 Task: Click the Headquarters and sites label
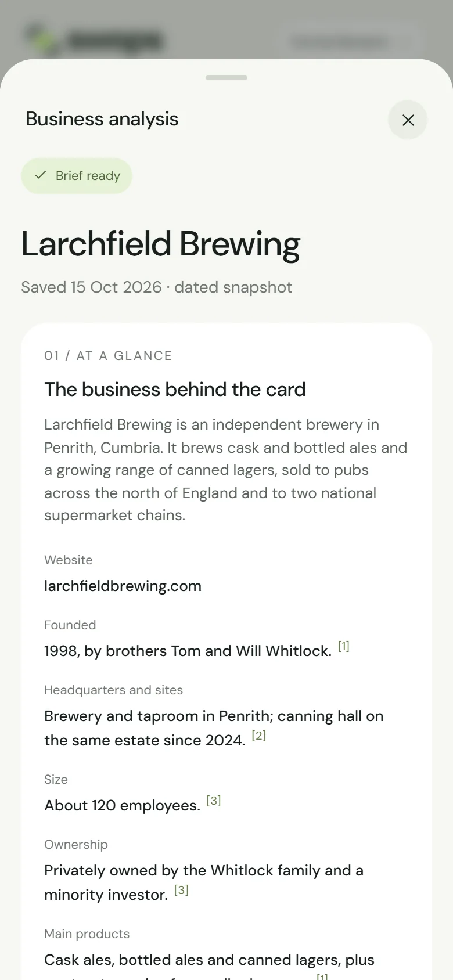[x=113, y=690]
